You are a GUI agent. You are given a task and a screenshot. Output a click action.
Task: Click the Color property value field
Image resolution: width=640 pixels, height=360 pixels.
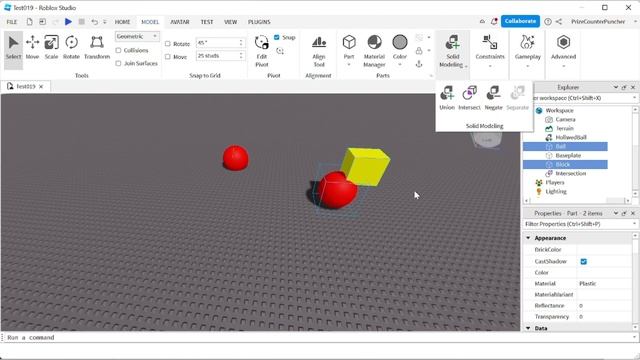point(604,272)
